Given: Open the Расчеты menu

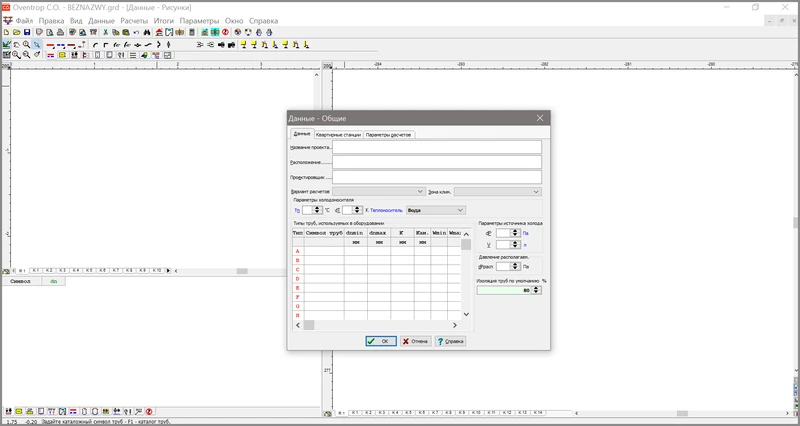Looking at the screenshot, I should [x=132, y=20].
